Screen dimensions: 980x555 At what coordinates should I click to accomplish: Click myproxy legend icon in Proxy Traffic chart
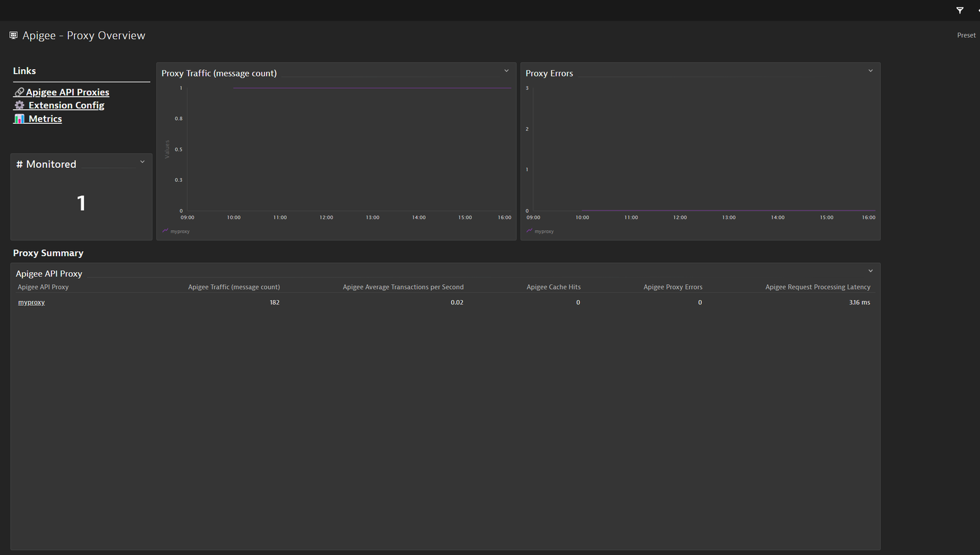[165, 231]
